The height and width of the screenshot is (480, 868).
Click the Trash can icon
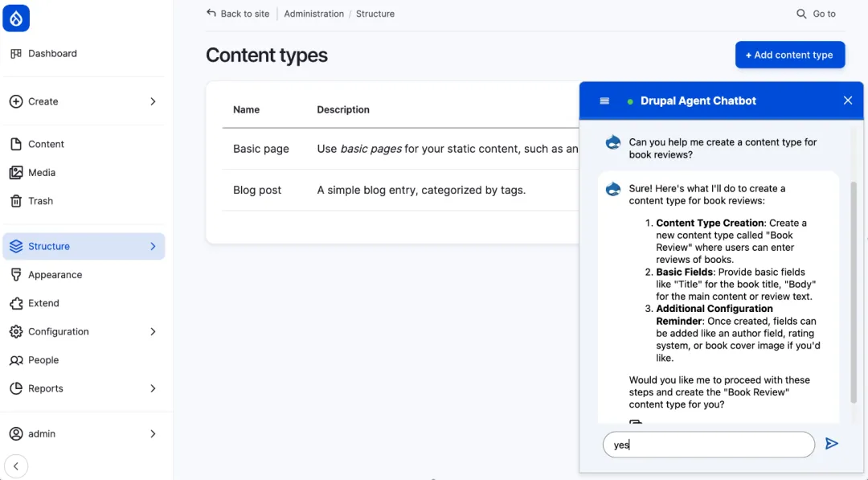[x=16, y=200]
